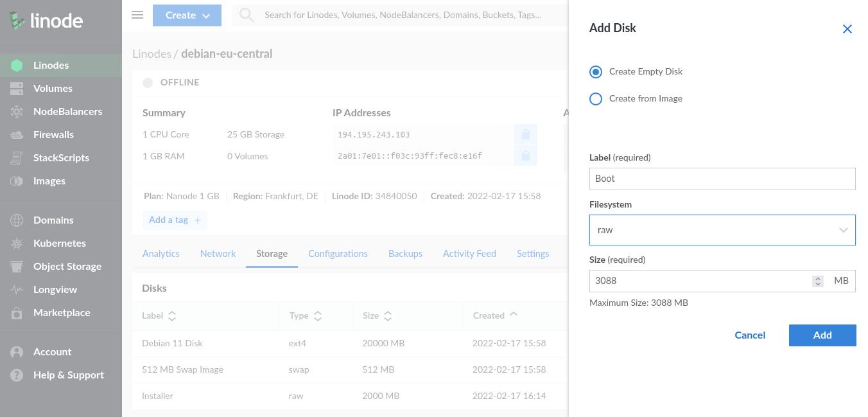The height and width of the screenshot is (417, 868).
Task: Click the search magnifier icon
Action: pyautogui.click(x=247, y=15)
